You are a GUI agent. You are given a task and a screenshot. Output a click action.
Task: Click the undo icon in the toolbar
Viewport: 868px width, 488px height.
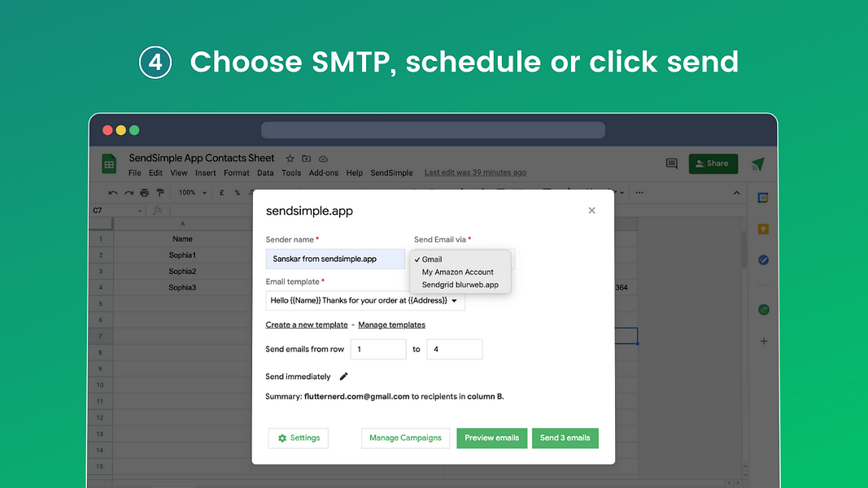click(112, 193)
